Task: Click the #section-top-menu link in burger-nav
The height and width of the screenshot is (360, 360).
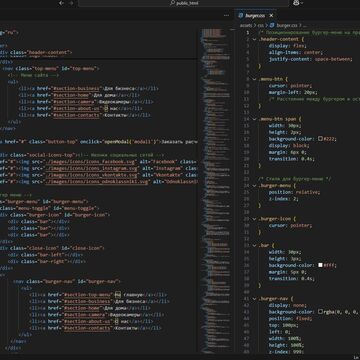Action: [87, 295]
